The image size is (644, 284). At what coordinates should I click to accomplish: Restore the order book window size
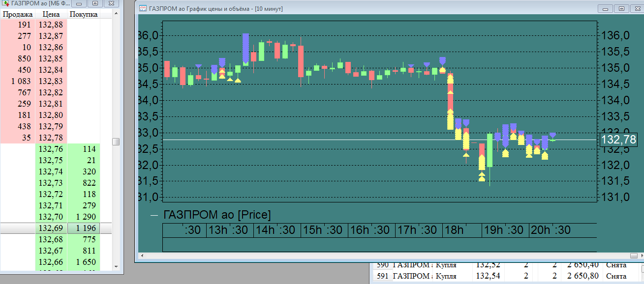click(95, 3)
